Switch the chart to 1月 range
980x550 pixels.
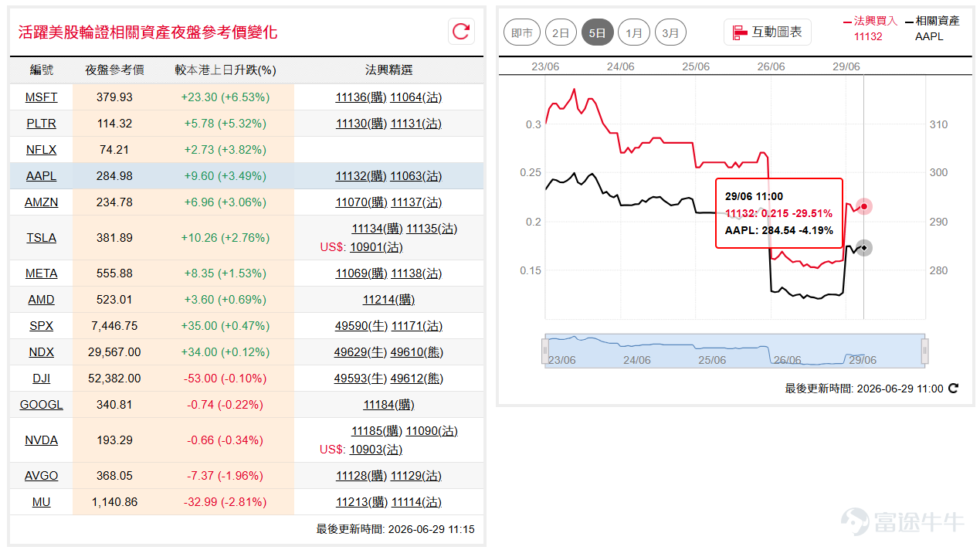[634, 32]
